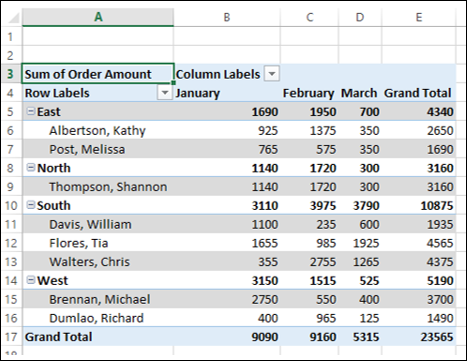Image resolution: width=467 pixels, height=361 pixels.
Task: Select South January total 3110
Action: [x=265, y=205]
